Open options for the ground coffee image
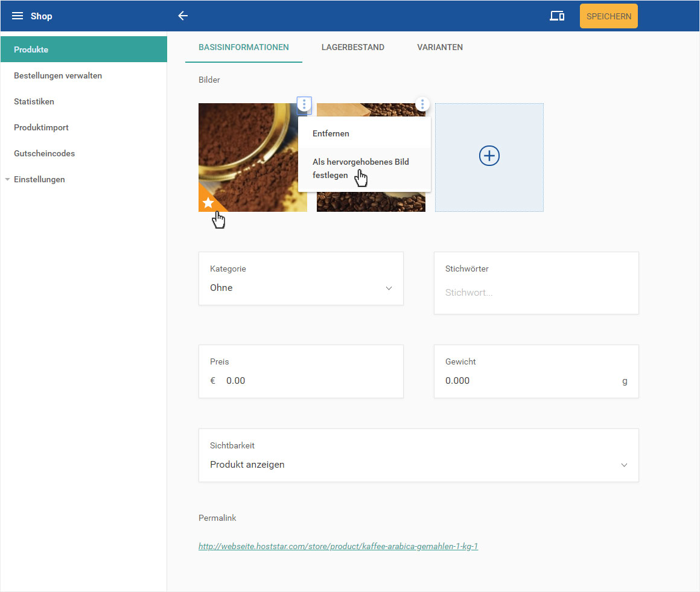Viewport: 700px width, 592px height. point(304,104)
